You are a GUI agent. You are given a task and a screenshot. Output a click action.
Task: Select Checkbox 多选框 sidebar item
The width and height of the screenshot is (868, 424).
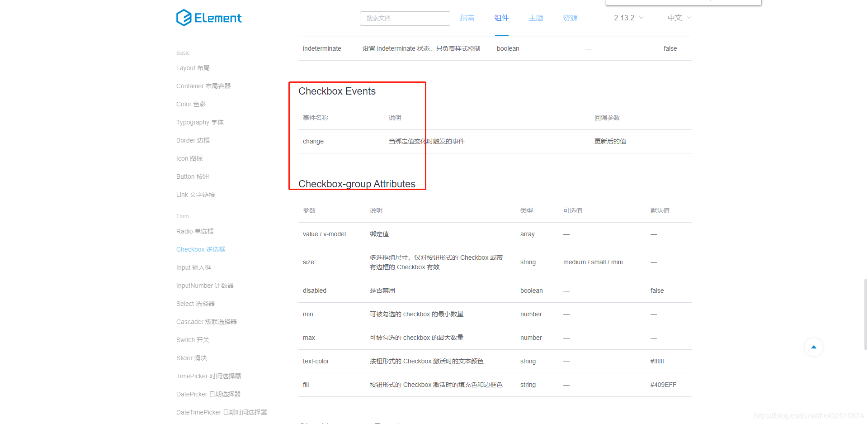coord(201,249)
